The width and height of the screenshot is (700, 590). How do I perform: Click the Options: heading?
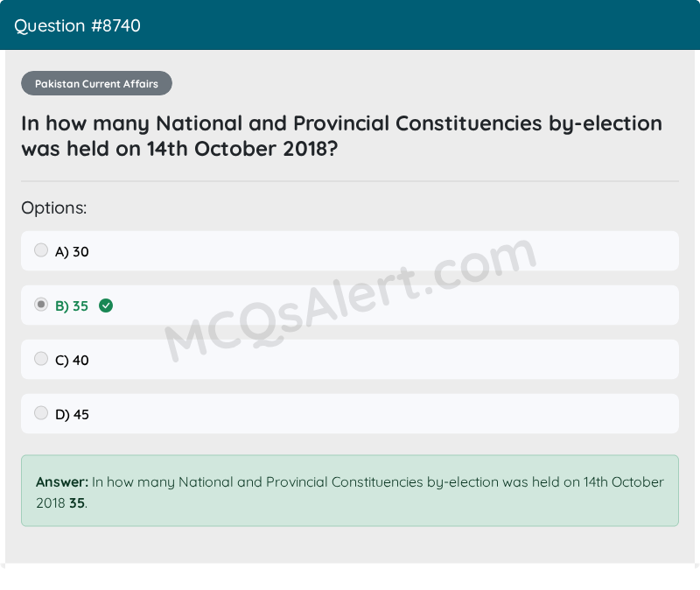54,208
